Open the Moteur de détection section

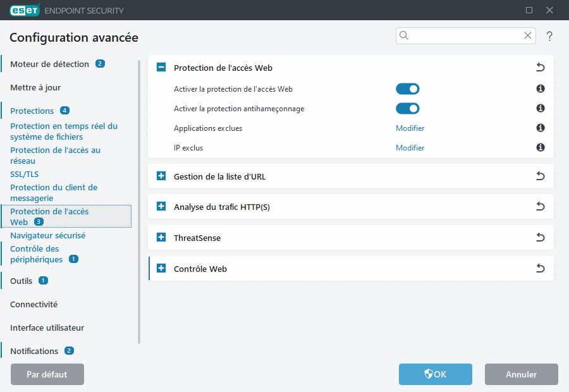pos(49,64)
